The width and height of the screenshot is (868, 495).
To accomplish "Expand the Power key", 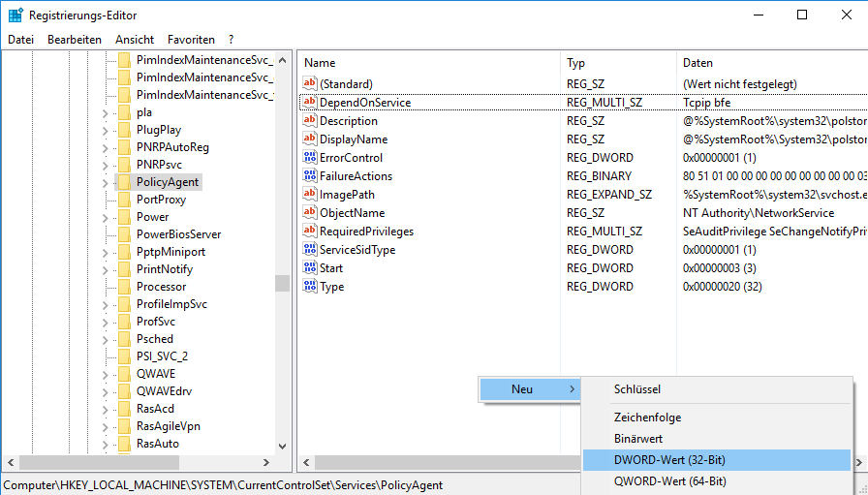I will pyautogui.click(x=106, y=218).
